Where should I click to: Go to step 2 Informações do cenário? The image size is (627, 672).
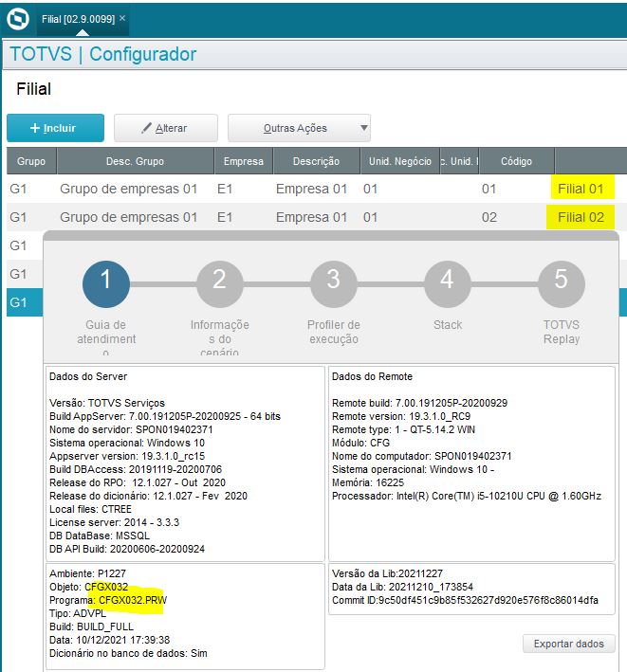click(x=219, y=284)
